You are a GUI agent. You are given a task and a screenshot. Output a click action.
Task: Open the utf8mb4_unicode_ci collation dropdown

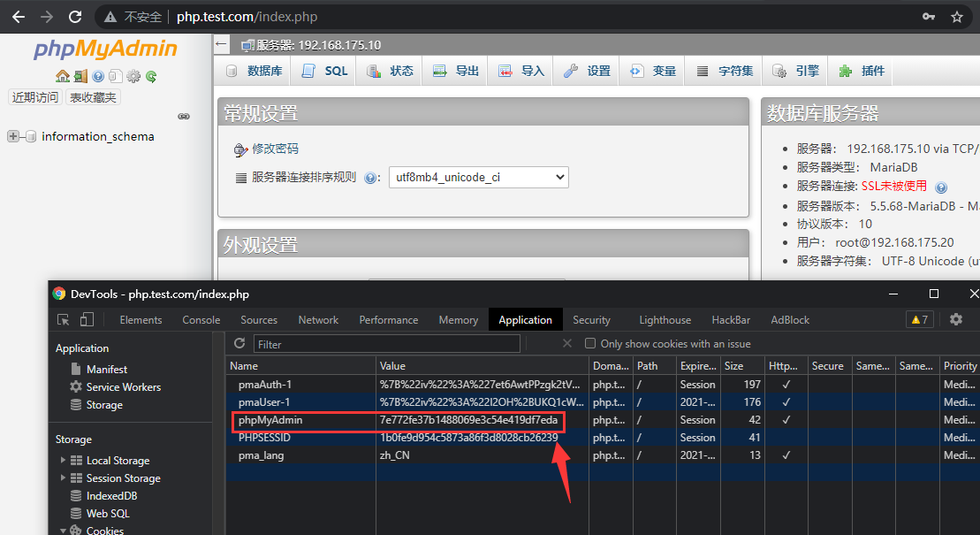[478, 177]
